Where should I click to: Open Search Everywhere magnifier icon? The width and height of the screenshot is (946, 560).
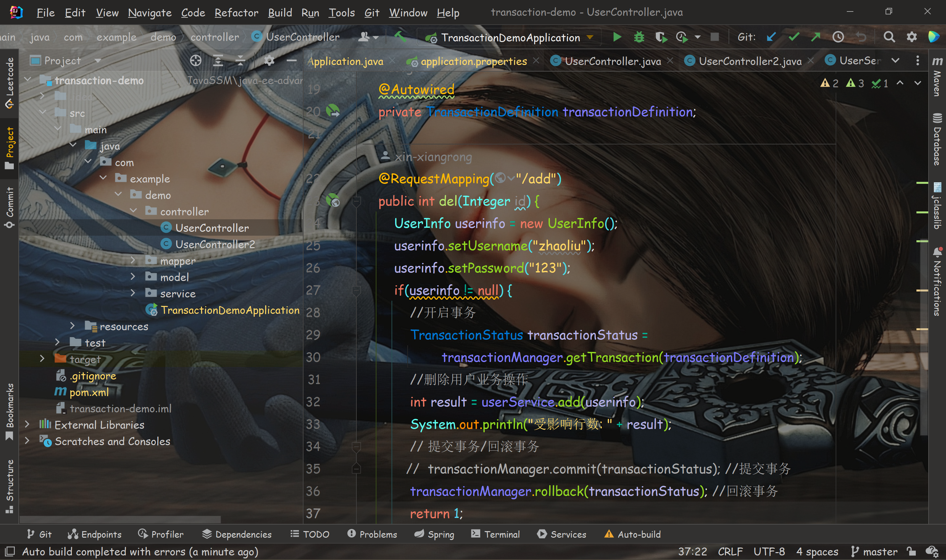[889, 37]
